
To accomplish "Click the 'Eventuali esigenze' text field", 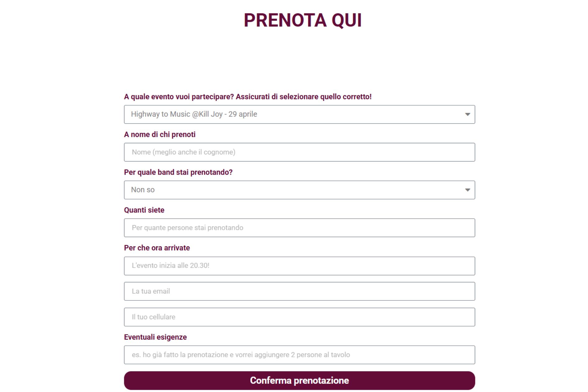I will click(299, 355).
